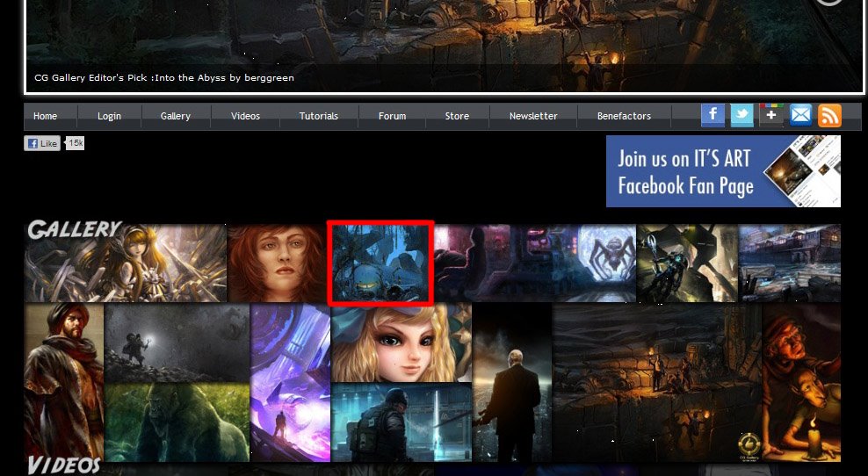Viewport: 868px width, 476px height.
Task: Open the turbaned bearded man thumbnail
Action: [64, 382]
